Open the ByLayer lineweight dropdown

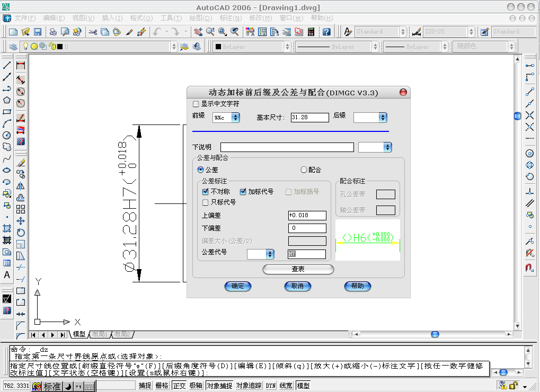(445, 47)
